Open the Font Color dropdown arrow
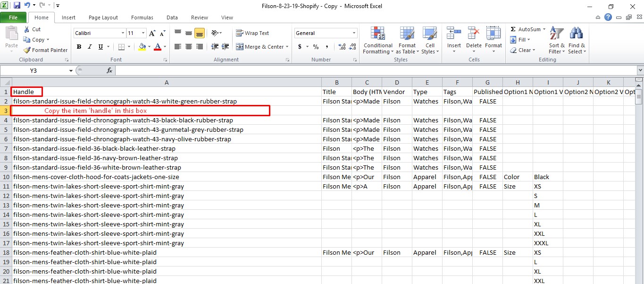The height and width of the screenshot is (284, 644). (164, 47)
